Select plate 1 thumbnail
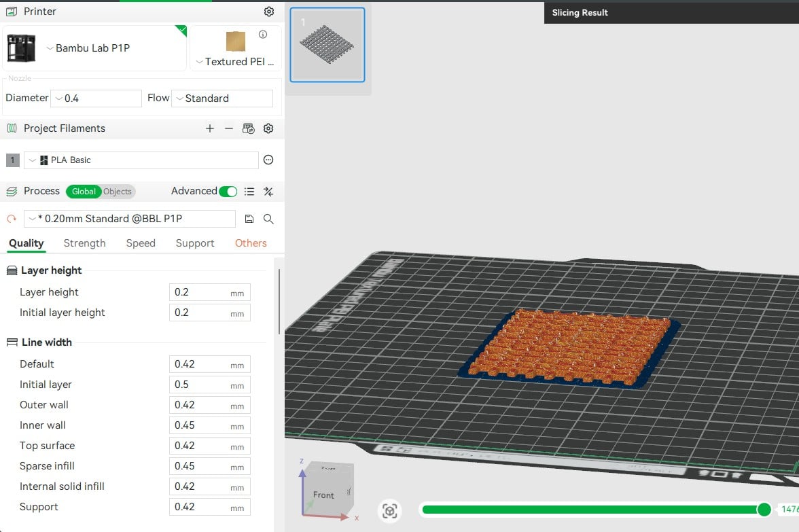 [327, 45]
